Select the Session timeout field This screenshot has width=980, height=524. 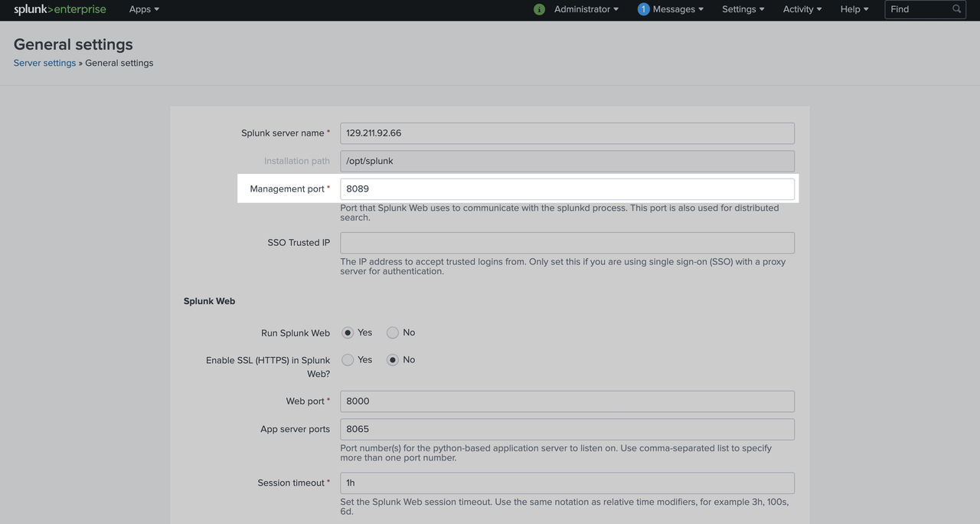coord(567,483)
